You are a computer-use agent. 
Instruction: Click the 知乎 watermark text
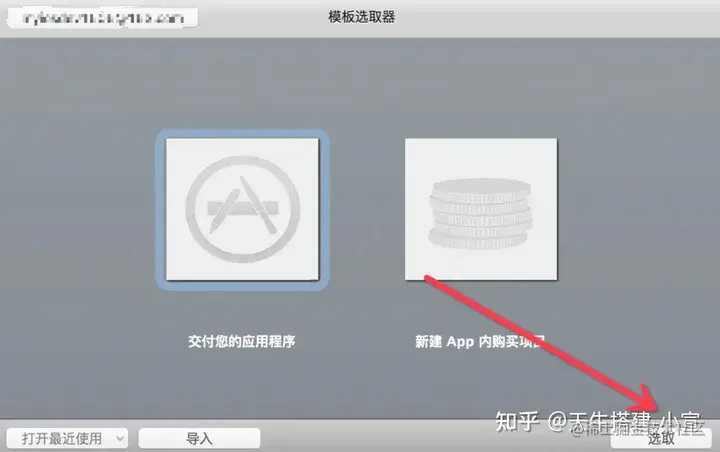tap(517, 421)
